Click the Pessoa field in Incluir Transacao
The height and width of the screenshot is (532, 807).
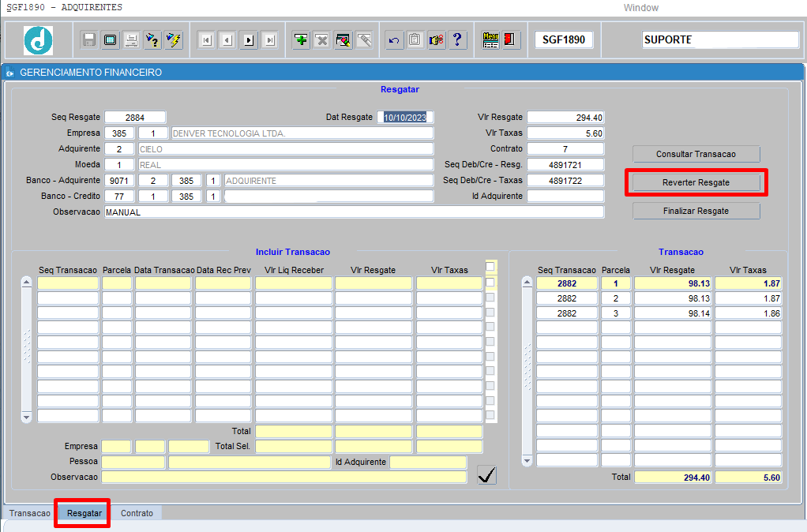pyautogui.click(x=133, y=462)
